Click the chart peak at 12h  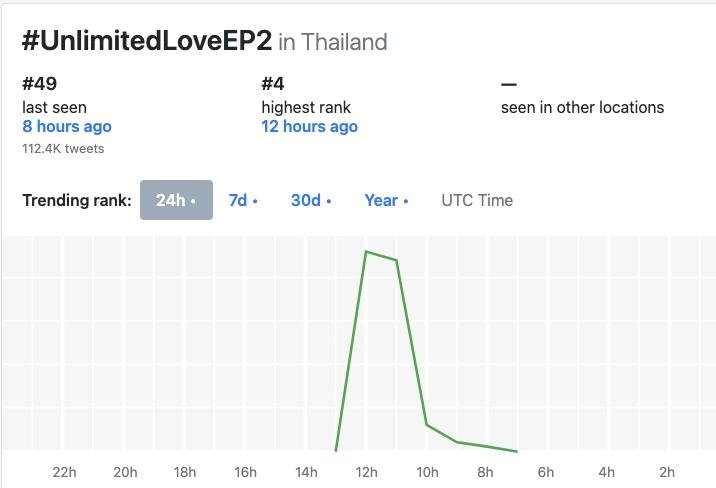point(367,252)
